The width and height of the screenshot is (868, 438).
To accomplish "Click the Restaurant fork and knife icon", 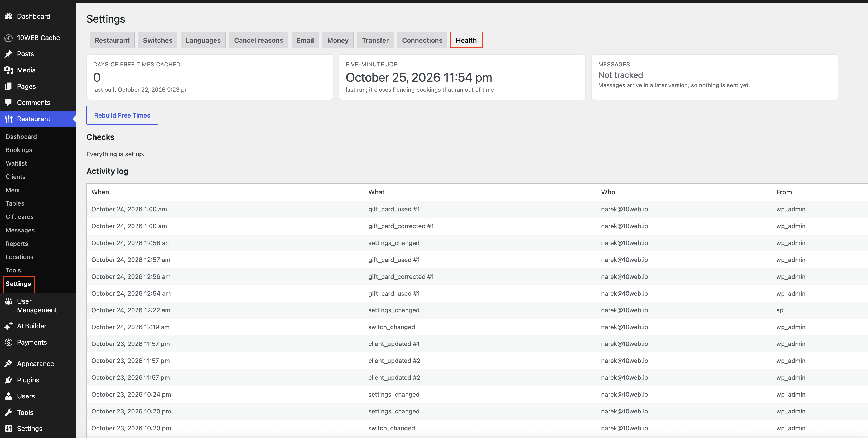I will [9, 119].
